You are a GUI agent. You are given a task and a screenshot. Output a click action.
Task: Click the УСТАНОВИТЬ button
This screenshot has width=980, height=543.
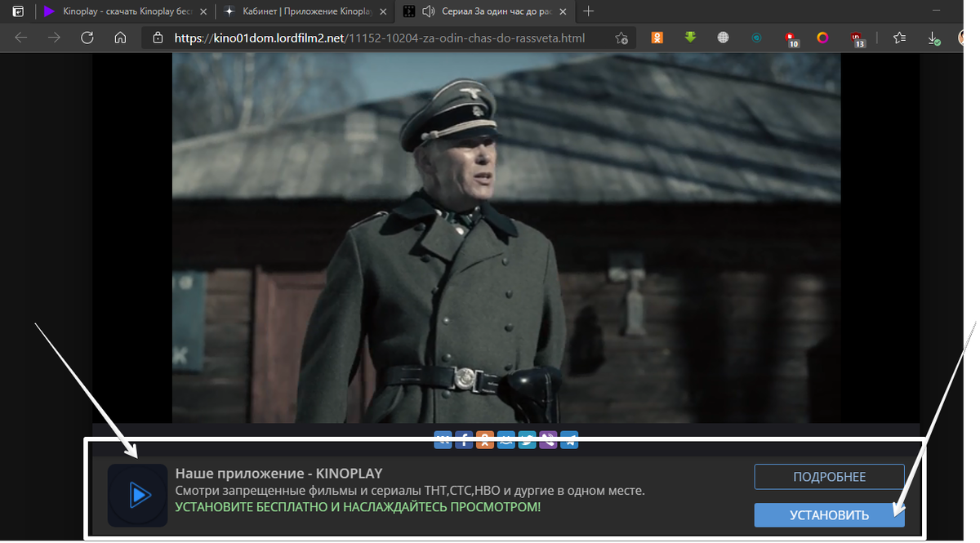coord(829,515)
